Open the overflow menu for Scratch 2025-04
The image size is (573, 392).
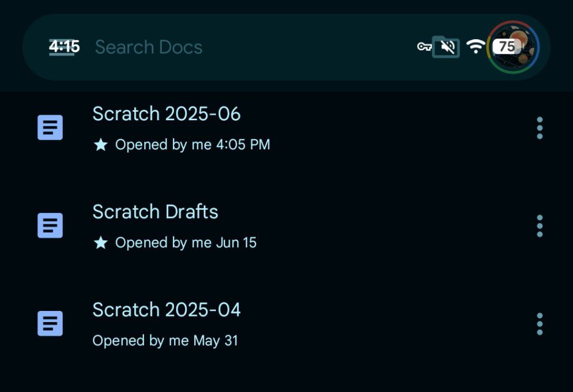coord(539,323)
